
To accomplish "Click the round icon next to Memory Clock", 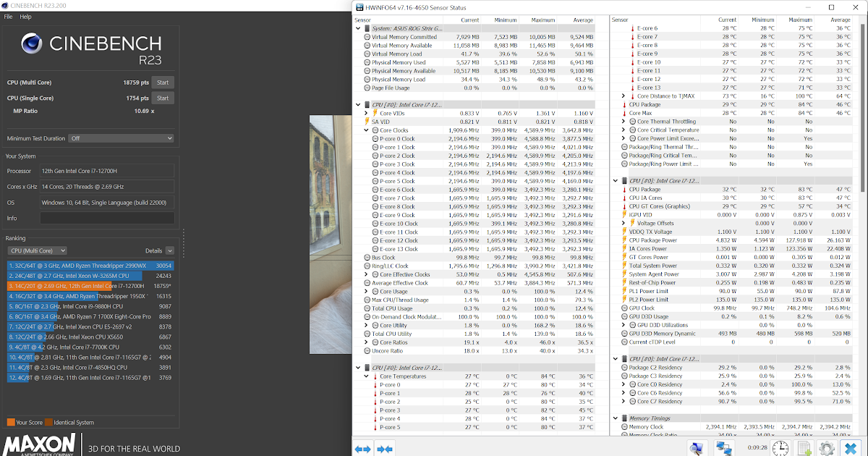I will (624, 427).
